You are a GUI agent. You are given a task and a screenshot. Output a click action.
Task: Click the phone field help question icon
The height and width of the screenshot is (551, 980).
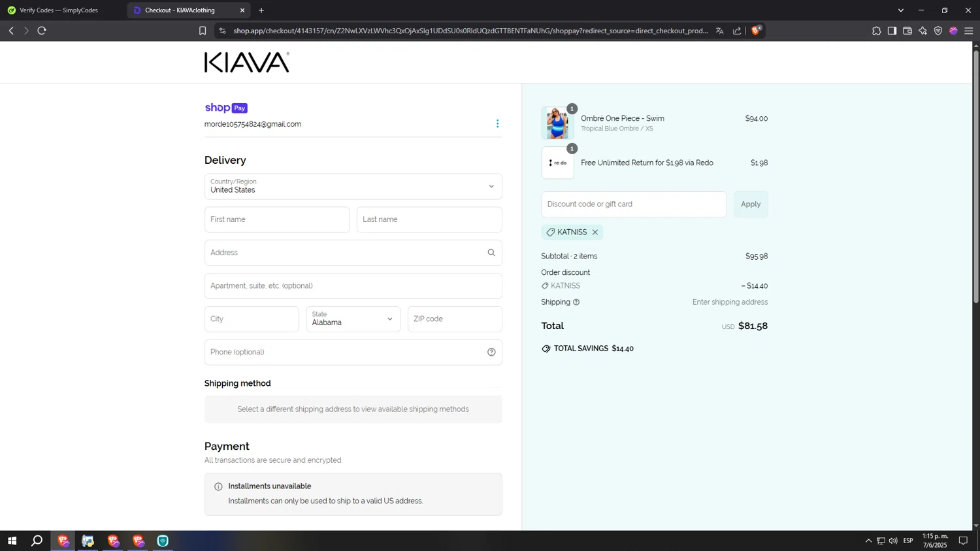tap(491, 353)
